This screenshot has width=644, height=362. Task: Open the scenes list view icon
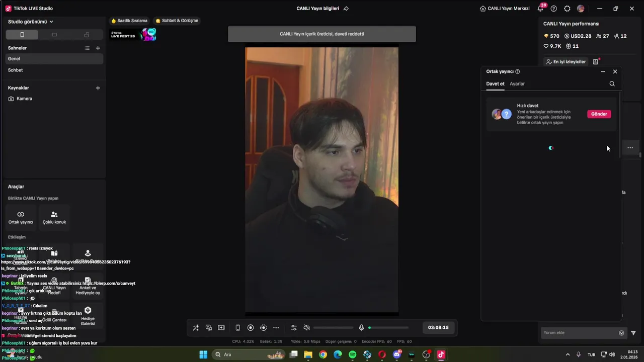point(87,48)
